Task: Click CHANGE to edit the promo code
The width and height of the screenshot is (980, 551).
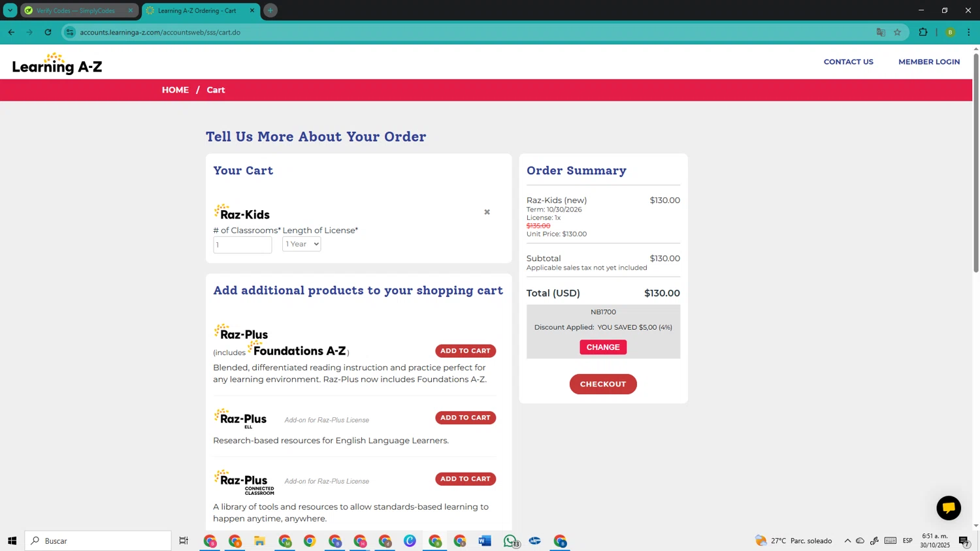Action: pos(602,347)
